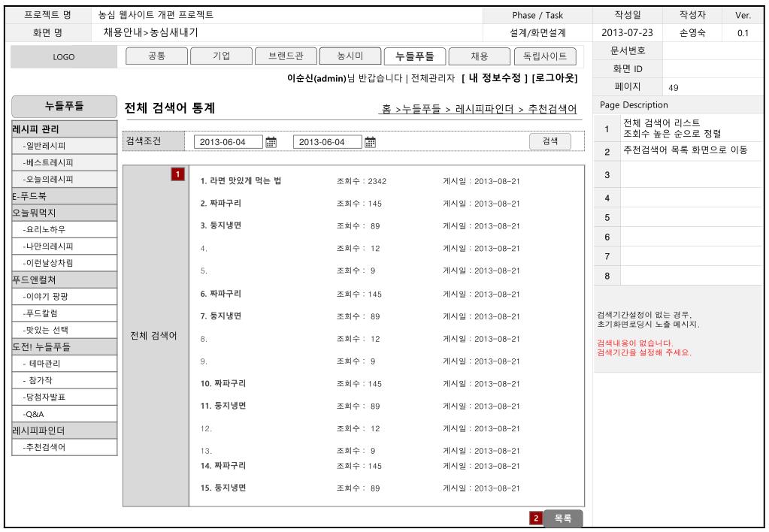Click search term 15. 둥지냉면
The width and height of the screenshot is (769, 532).
click(223, 488)
